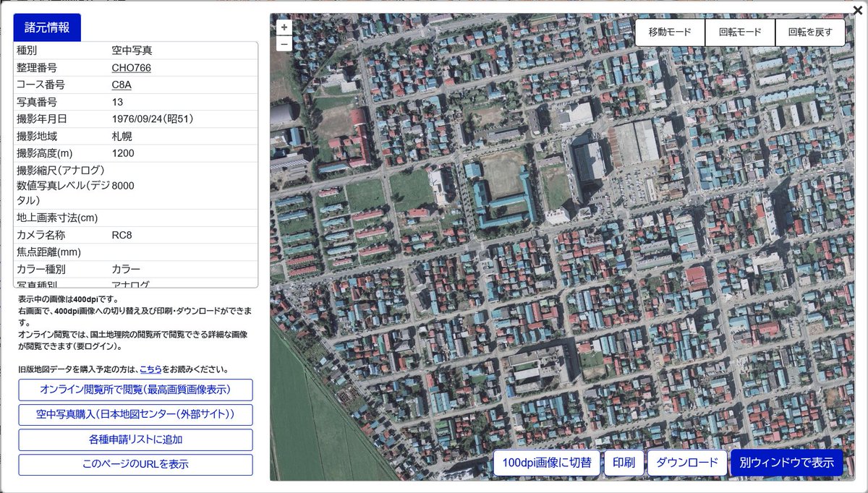This screenshot has height=493, width=868.
Task: Click the カラー種別 value カラー
Action: 126,269
